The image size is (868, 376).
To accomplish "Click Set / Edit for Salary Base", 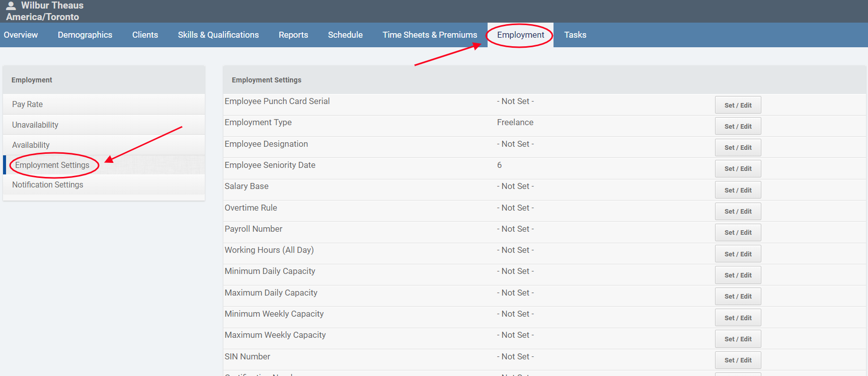I will [x=738, y=190].
